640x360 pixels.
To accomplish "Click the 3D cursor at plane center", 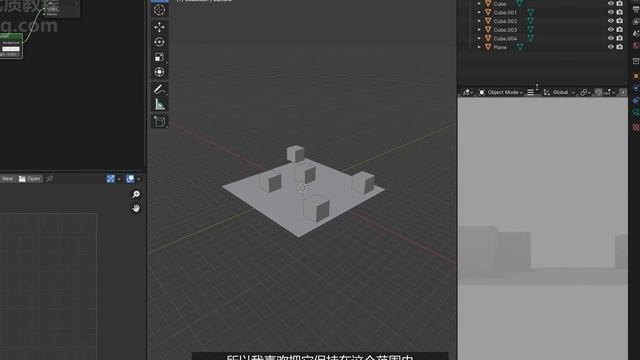I will 302,187.
